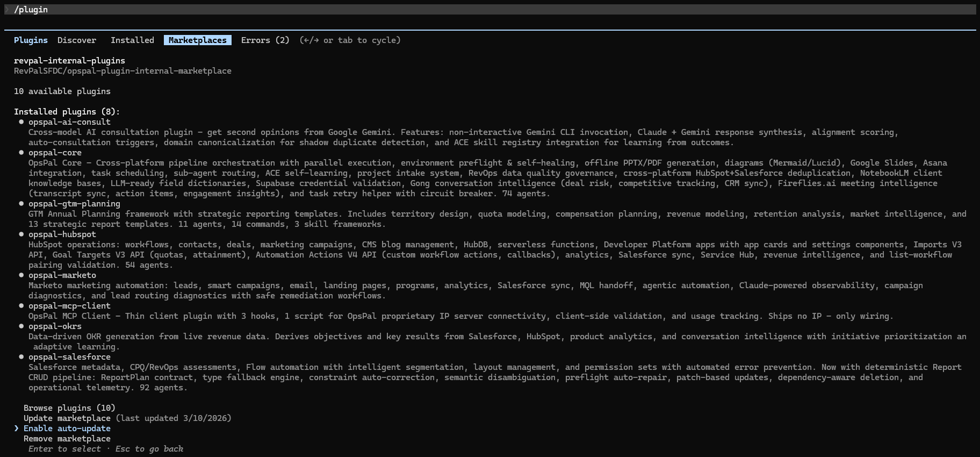This screenshot has height=457, width=980.
Task: Select opspal-marketo plugin name
Action: click(x=62, y=275)
